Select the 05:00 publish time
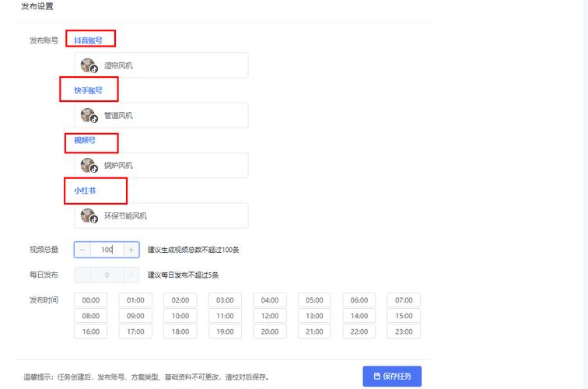This screenshot has width=588, height=389. tap(314, 300)
